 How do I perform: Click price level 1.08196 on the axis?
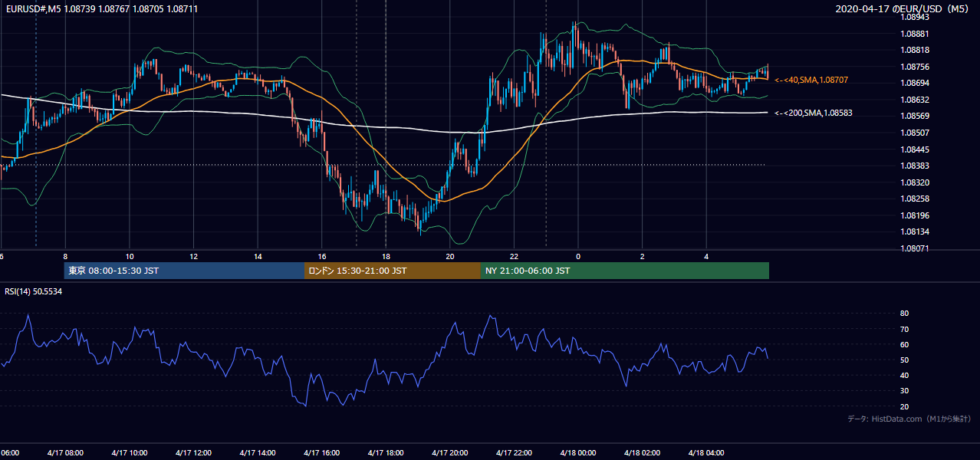click(916, 215)
